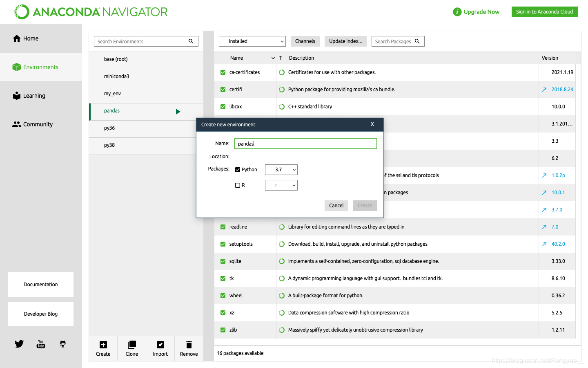Click the Search Packages field
This screenshot has height=368, width=588.
point(398,41)
